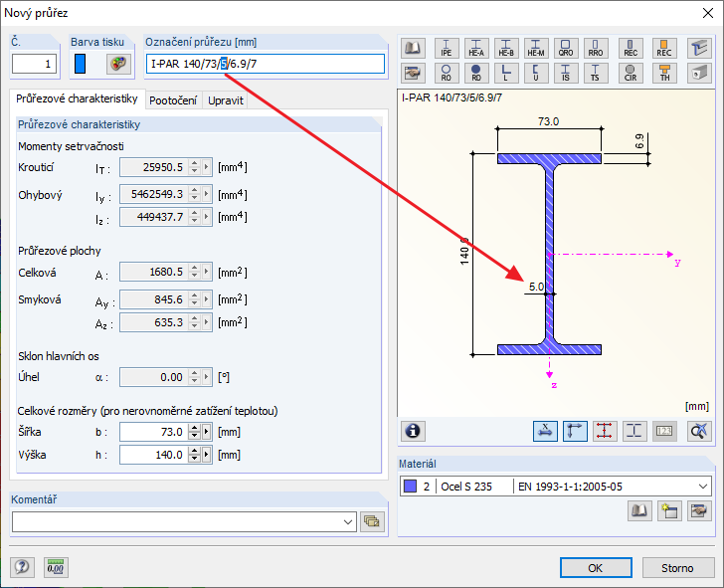Image resolution: width=724 pixels, height=588 pixels.
Task: Create new material with the star icon
Action: 669,510
